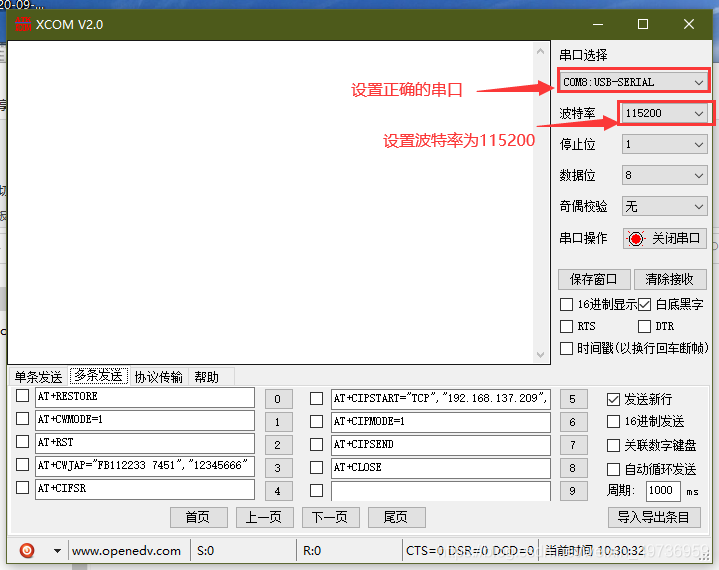This screenshot has width=719, height=570.
Task: Expand the 奇偶校验 parity dropdown
Action: tap(664, 206)
